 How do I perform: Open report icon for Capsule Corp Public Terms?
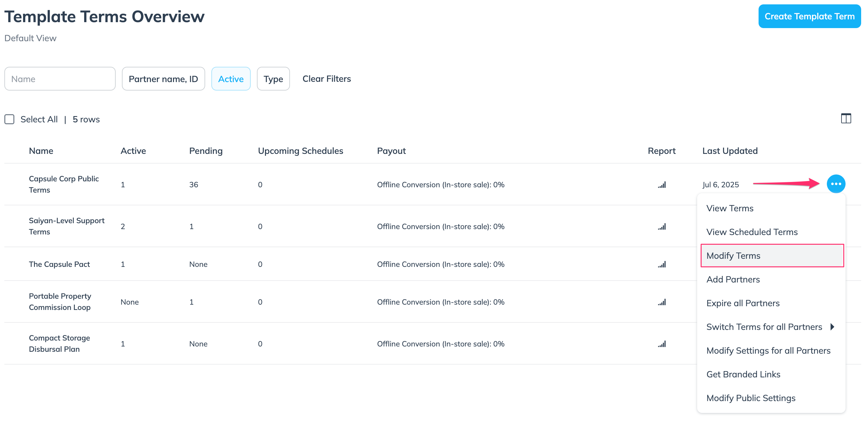(x=662, y=185)
